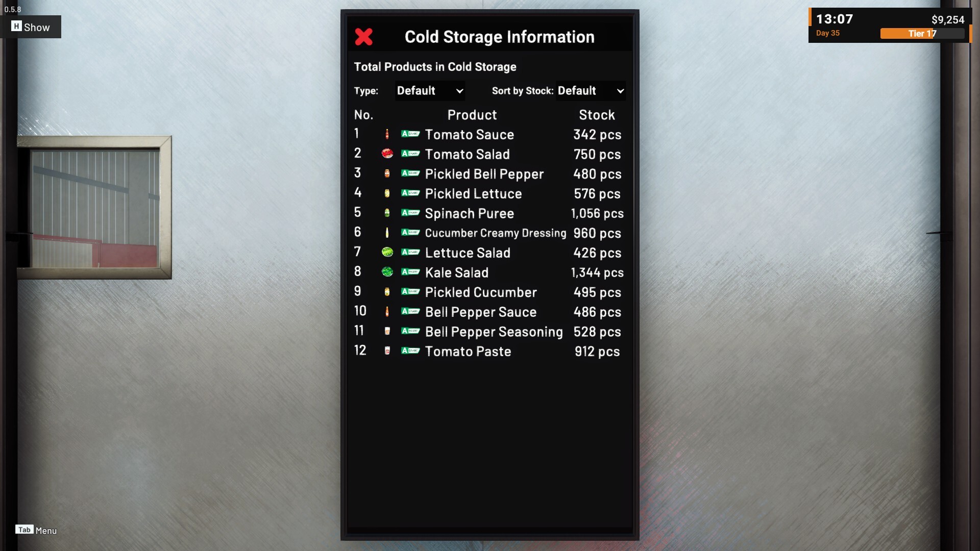The width and height of the screenshot is (980, 551).
Task: Select the Kale Salad bowl icon
Action: pos(387,272)
